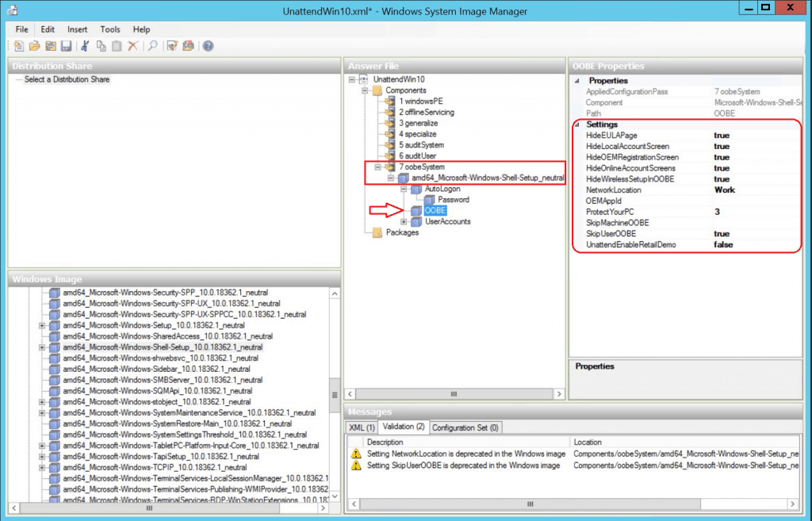The image size is (812, 521).
Task: Open the File menu
Action: (x=21, y=29)
